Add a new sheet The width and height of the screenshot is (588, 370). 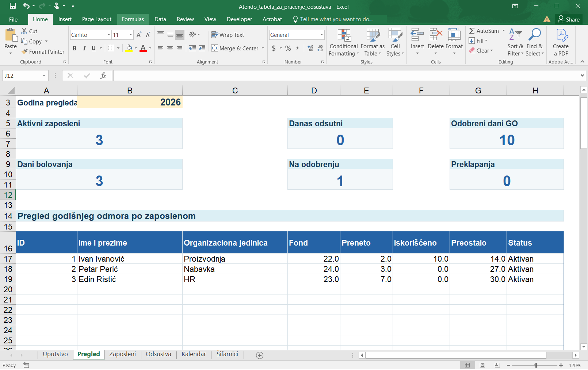pos(260,355)
